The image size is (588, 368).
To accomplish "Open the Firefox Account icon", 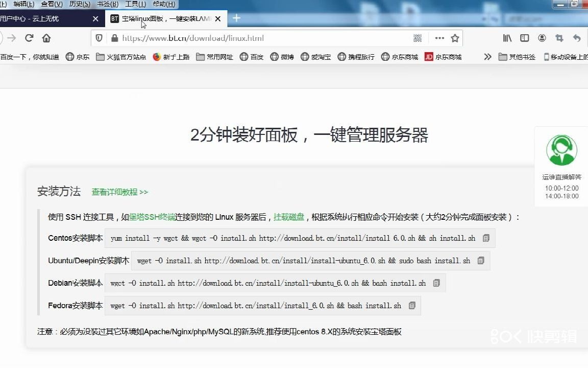I will [542, 38].
